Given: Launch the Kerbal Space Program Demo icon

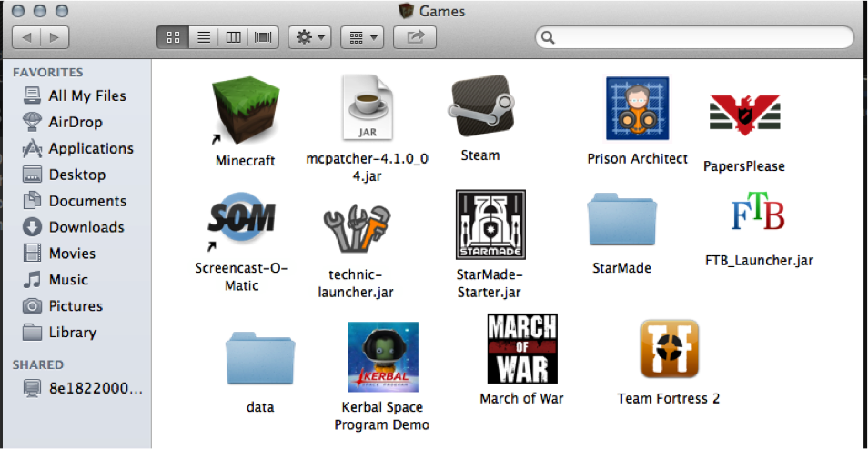Looking at the screenshot, I should click(383, 356).
